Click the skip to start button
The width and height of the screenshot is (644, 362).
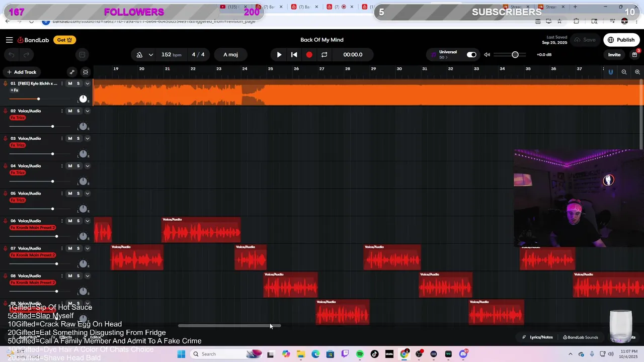294,55
